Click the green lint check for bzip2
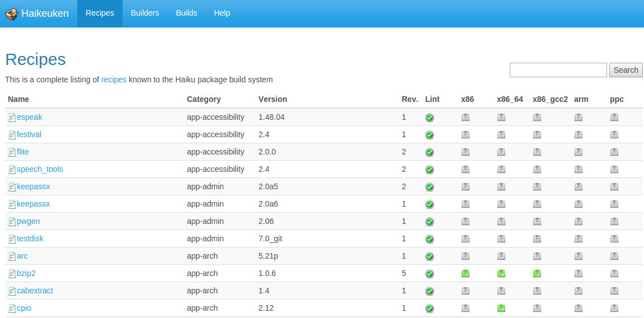 click(430, 274)
